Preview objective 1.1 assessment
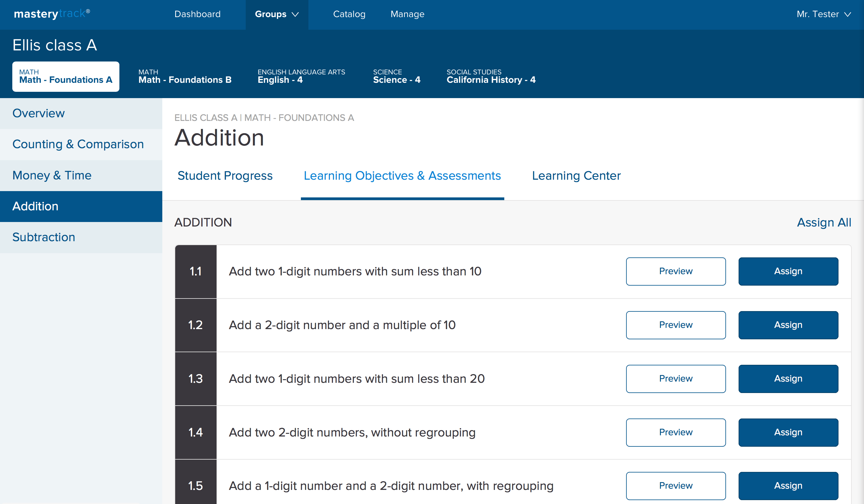Image resolution: width=864 pixels, height=504 pixels. [x=675, y=271]
